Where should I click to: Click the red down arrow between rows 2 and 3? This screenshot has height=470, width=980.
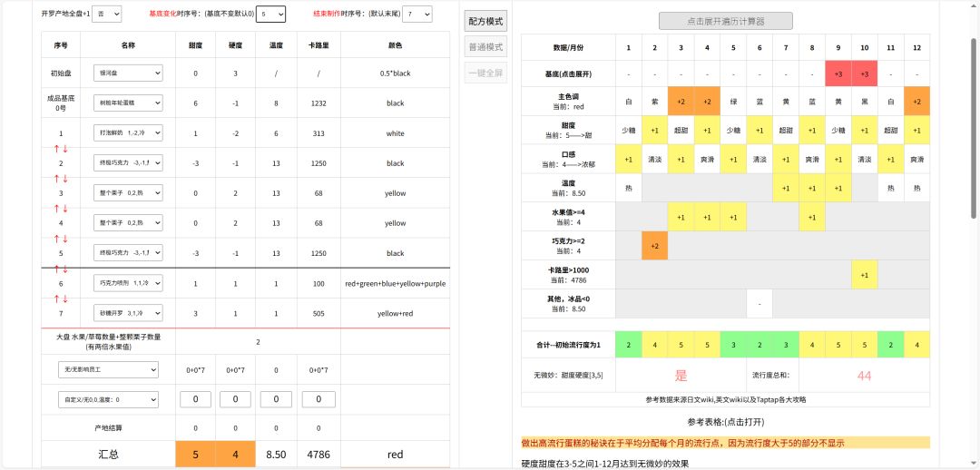65,178
